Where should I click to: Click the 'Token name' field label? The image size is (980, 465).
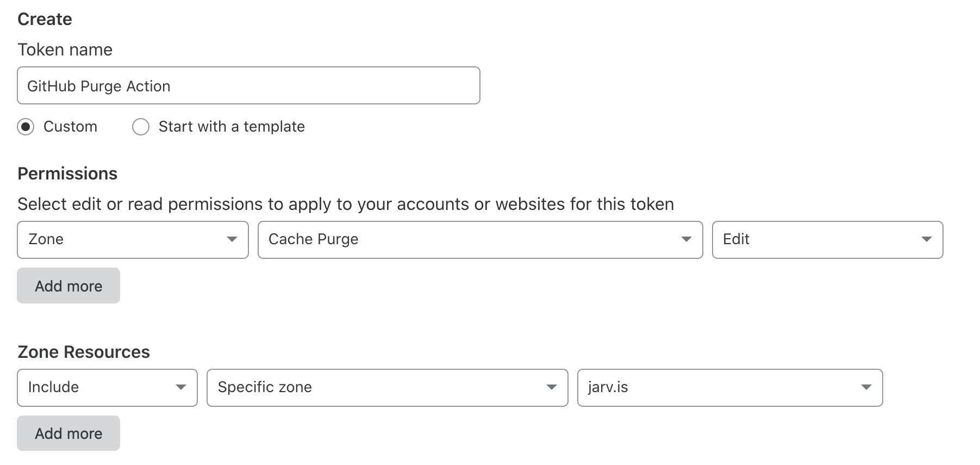coord(65,49)
